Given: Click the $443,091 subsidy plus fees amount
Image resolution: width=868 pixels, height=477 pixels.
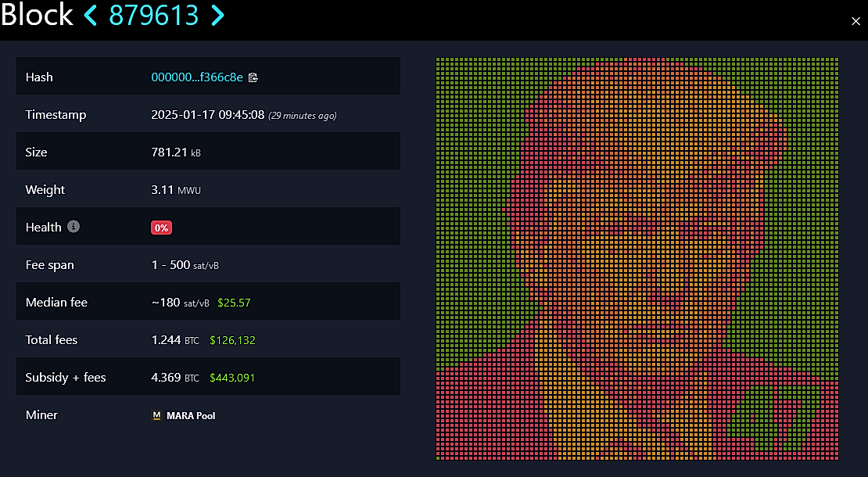Looking at the screenshot, I should coord(232,378).
